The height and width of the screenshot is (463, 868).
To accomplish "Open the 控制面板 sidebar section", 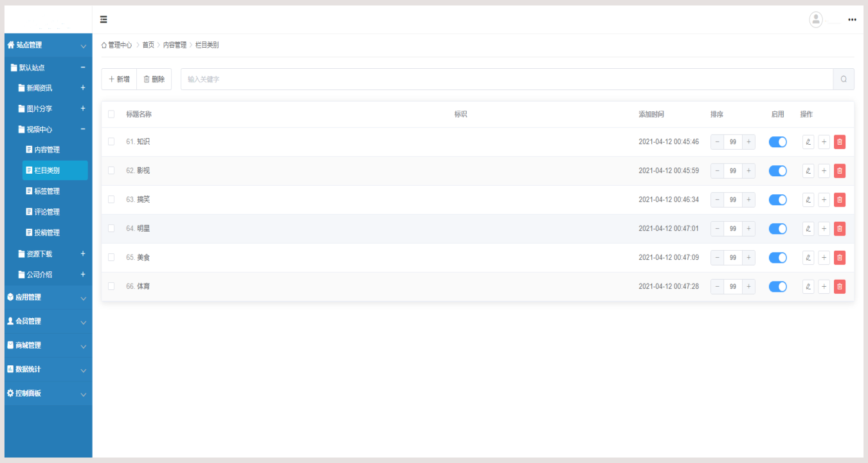I will [x=48, y=394].
